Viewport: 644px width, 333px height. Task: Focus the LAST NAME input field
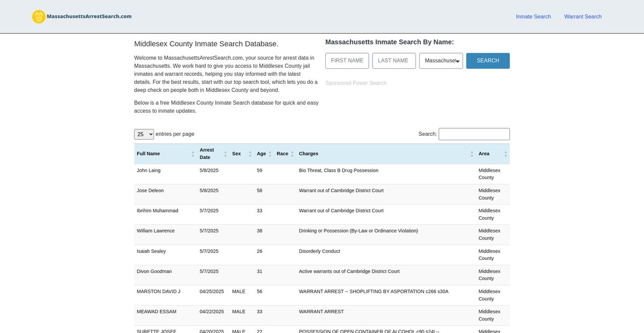pos(394,61)
